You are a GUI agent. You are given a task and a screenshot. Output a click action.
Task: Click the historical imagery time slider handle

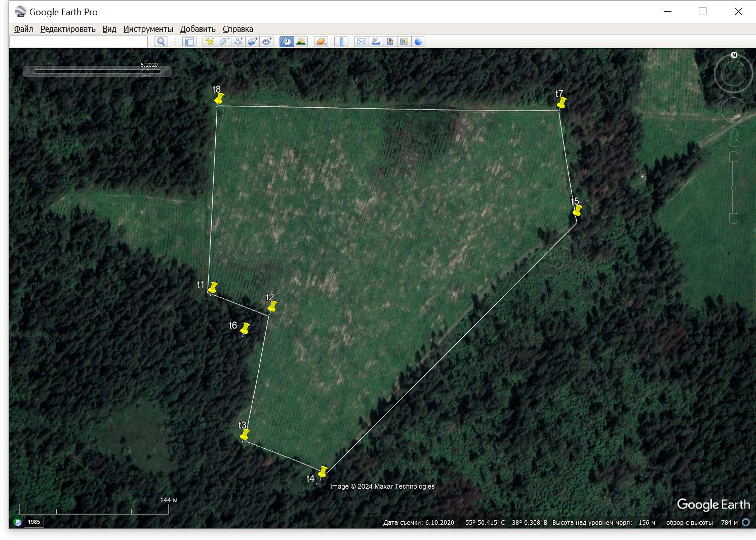pyautogui.click(x=145, y=72)
